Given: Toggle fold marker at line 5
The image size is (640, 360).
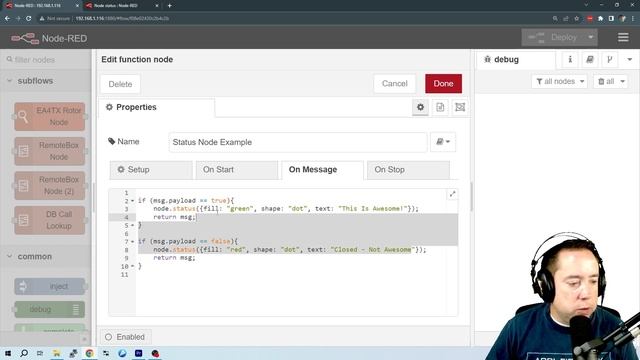Looking at the screenshot, I should coord(132,225).
